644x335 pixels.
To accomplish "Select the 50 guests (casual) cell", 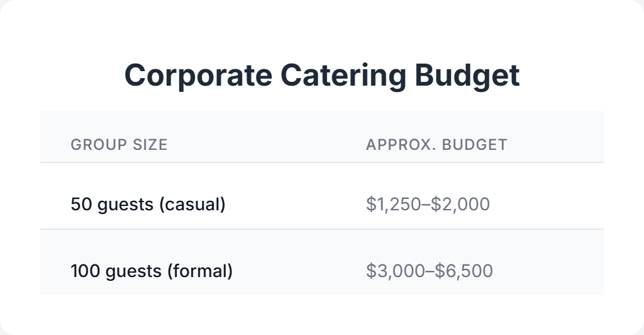I will tap(148, 205).
